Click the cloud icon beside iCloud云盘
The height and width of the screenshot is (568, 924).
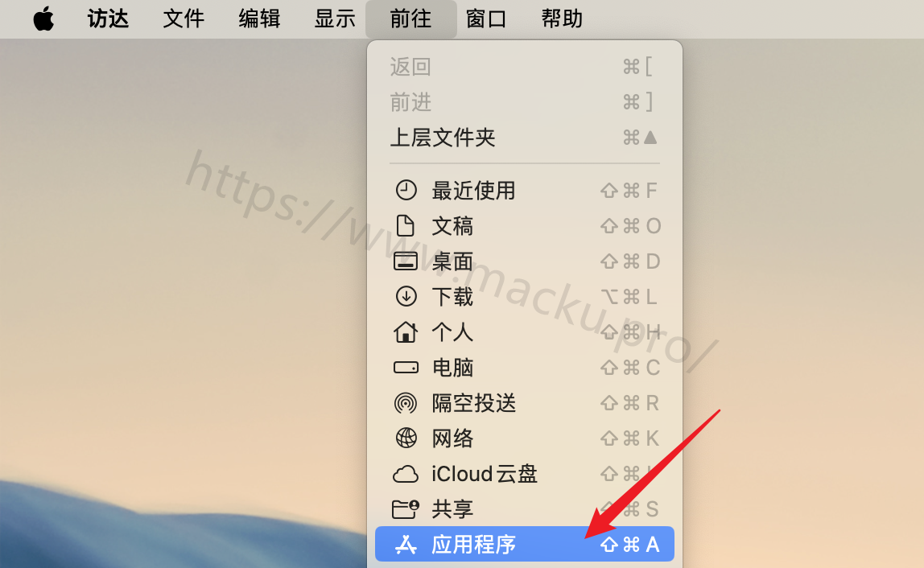click(x=406, y=474)
